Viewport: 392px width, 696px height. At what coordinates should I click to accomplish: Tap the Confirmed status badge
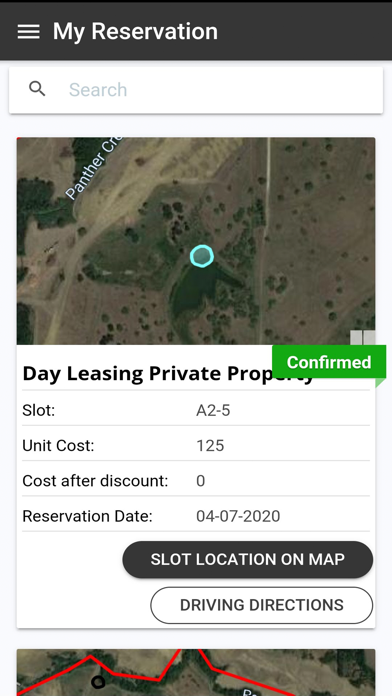coord(329,362)
